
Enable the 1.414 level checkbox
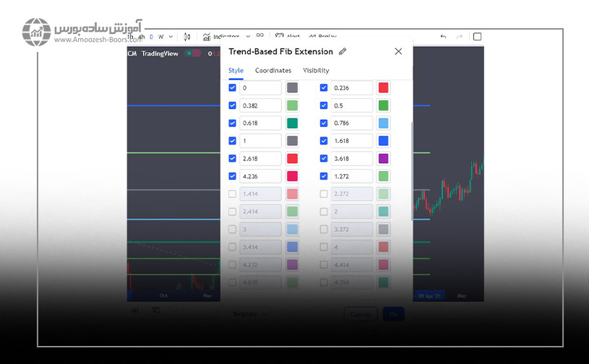(x=232, y=194)
